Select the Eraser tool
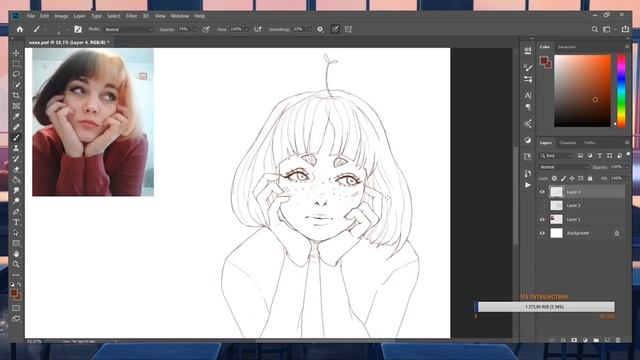640x360 pixels. pyautogui.click(x=16, y=169)
